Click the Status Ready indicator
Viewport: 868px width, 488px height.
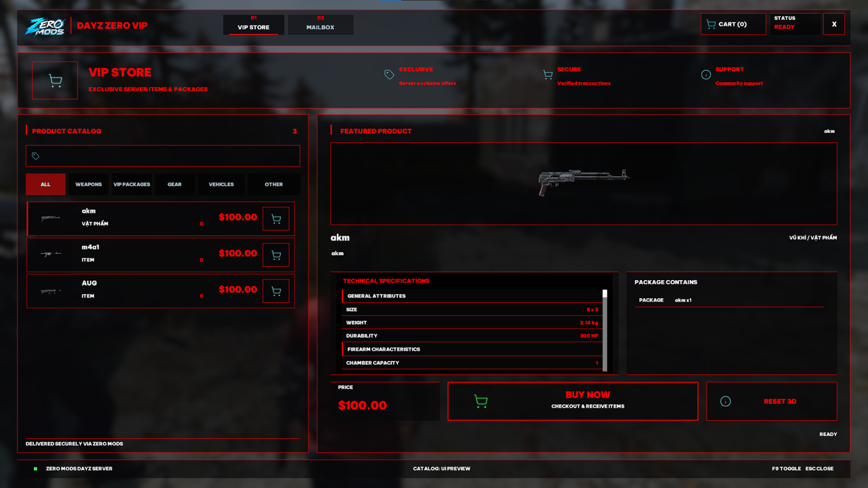coord(795,24)
